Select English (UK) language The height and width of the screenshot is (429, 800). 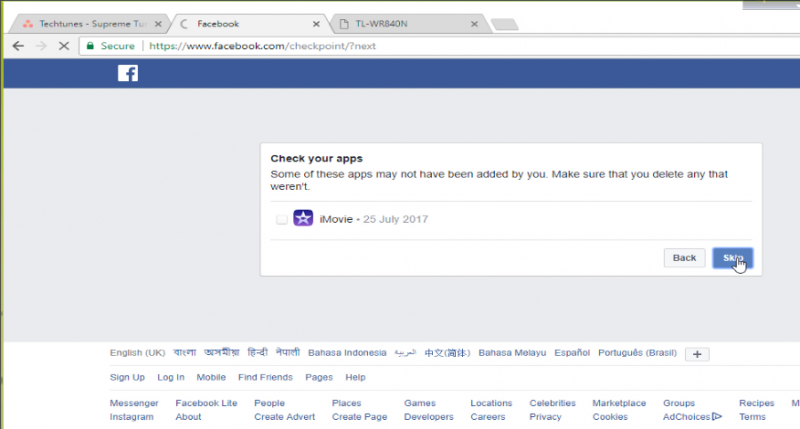[137, 353]
